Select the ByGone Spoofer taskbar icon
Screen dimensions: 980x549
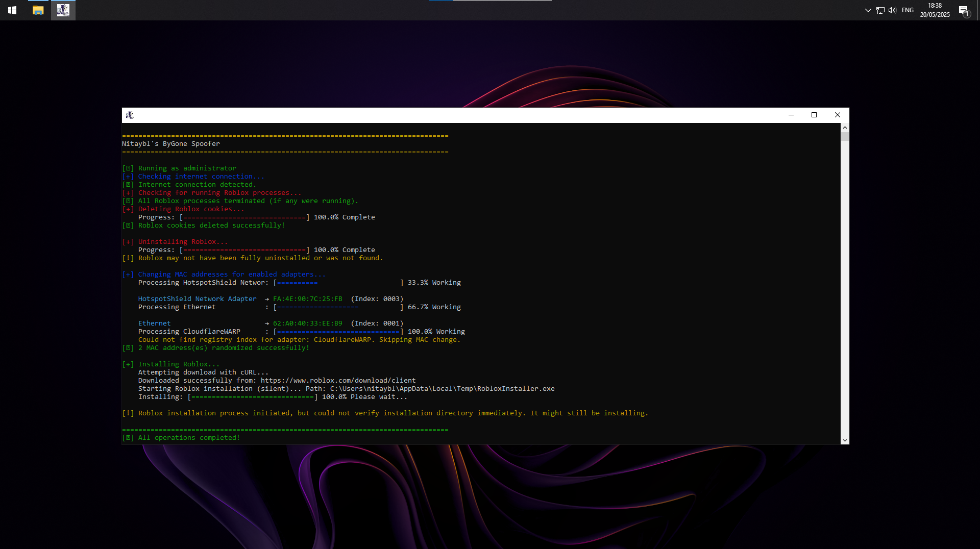63,10
